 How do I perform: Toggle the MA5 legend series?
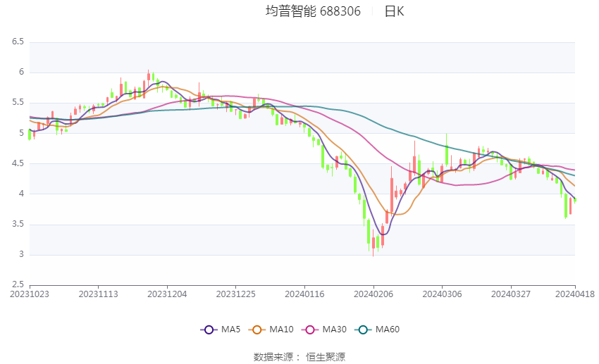[221, 330]
